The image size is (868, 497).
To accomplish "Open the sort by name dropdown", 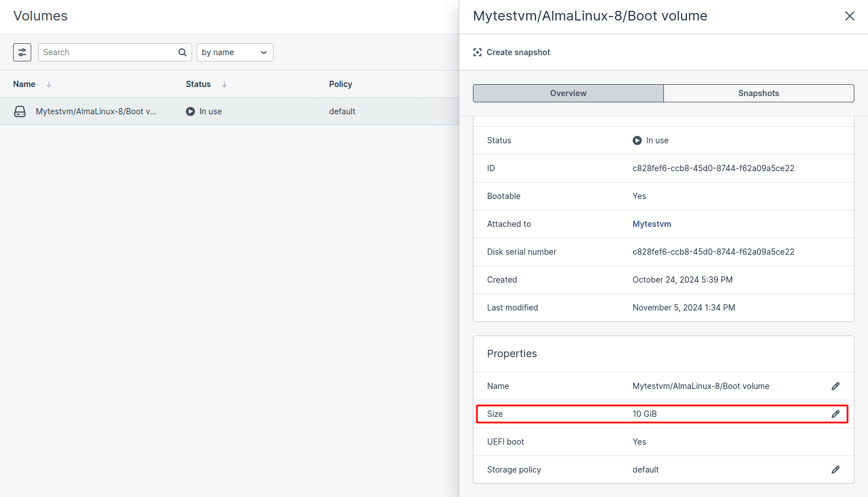I will [x=235, y=52].
